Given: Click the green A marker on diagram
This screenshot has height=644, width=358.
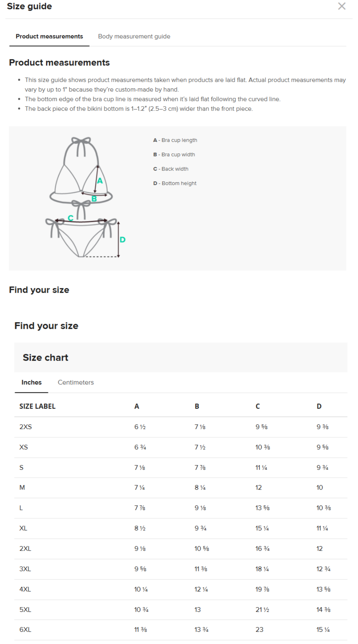Looking at the screenshot, I should click(100, 181).
